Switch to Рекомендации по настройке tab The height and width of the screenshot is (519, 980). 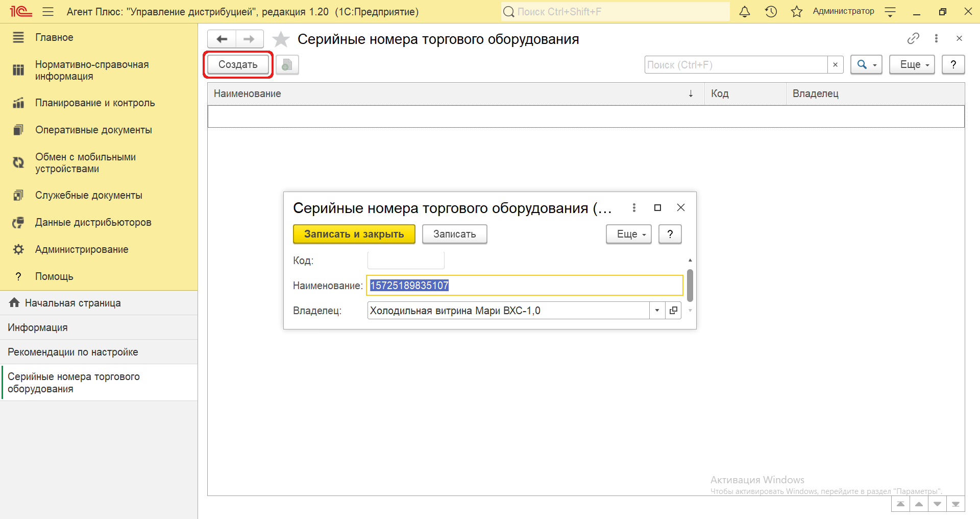[x=99, y=352]
